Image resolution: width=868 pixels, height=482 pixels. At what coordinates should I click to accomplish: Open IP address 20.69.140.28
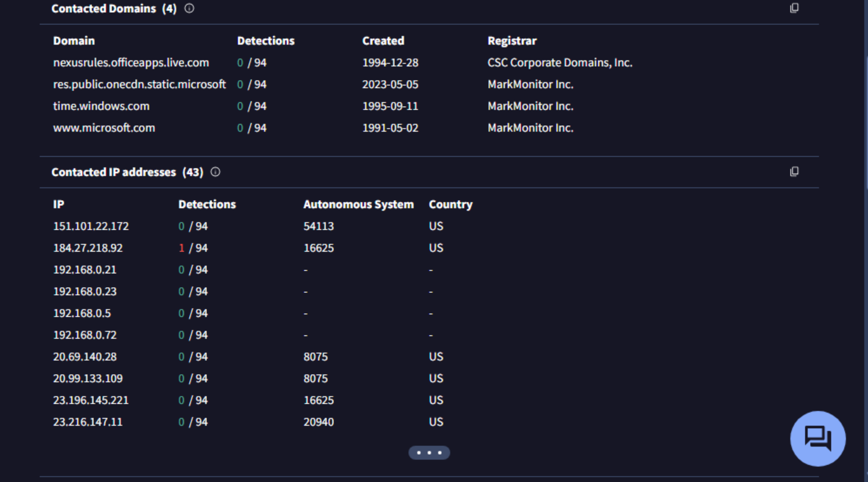[85, 357]
